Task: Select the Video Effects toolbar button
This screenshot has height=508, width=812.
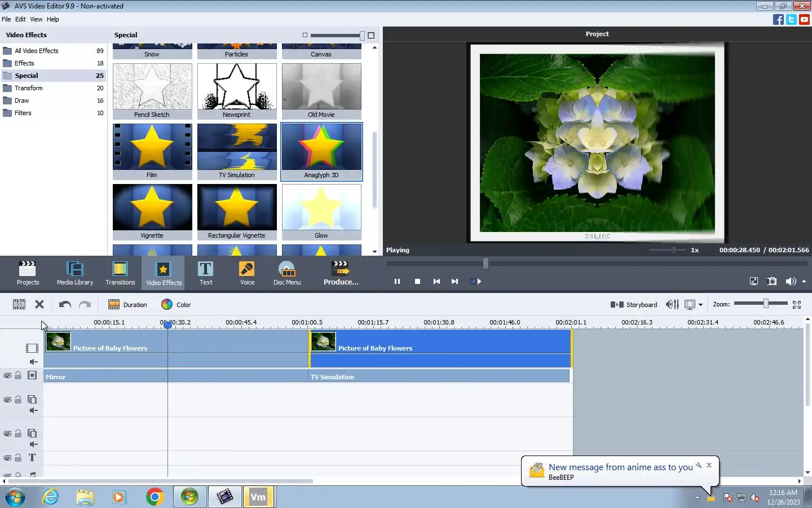Action: click(x=164, y=273)
